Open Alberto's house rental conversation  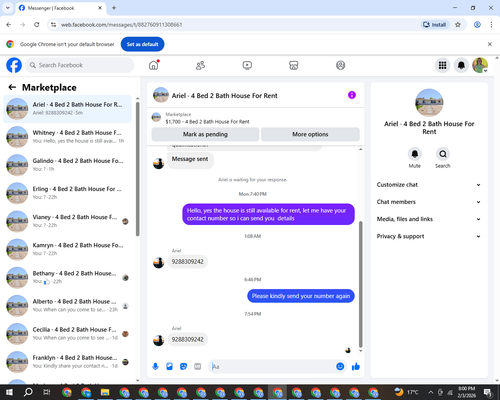coord(68,305)
